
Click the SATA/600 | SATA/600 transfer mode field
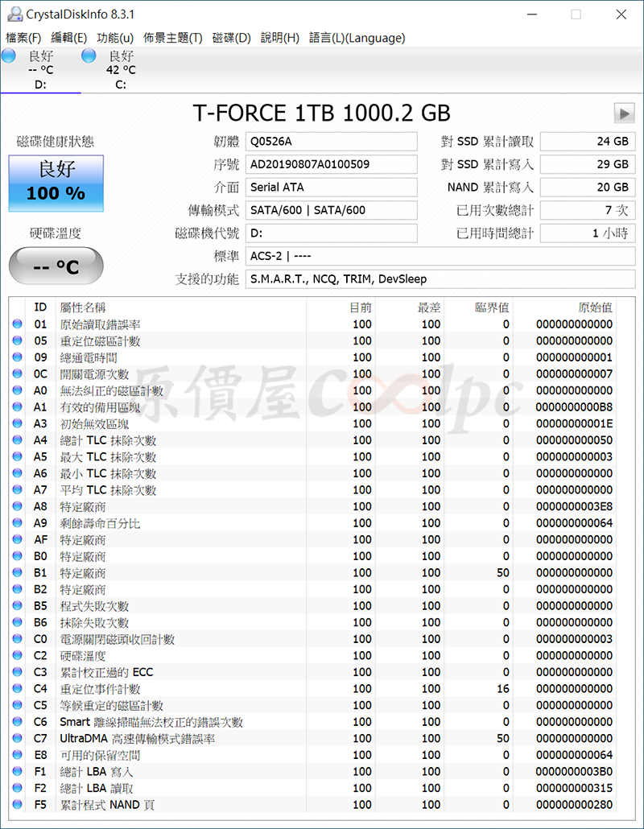coord(331,210)
